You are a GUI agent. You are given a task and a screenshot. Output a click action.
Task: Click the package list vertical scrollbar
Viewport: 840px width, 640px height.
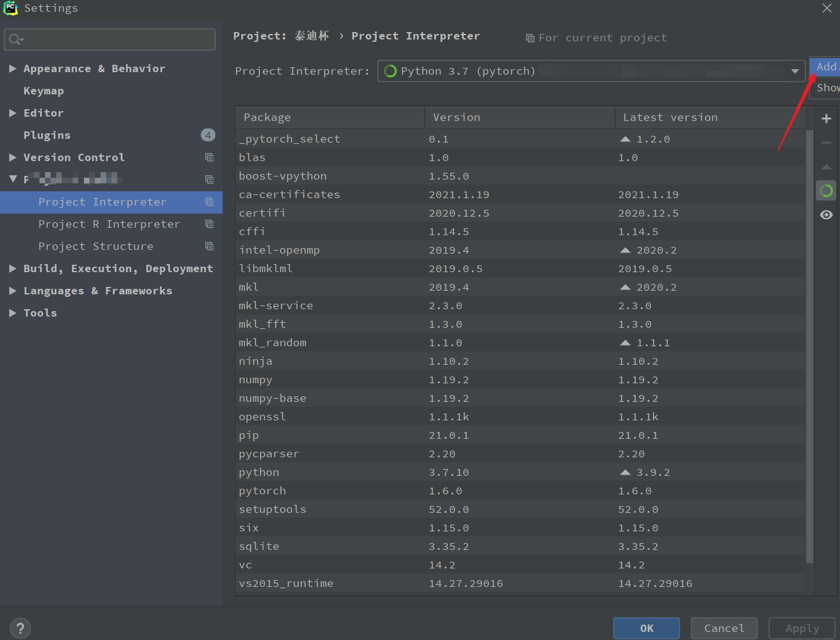810,346
